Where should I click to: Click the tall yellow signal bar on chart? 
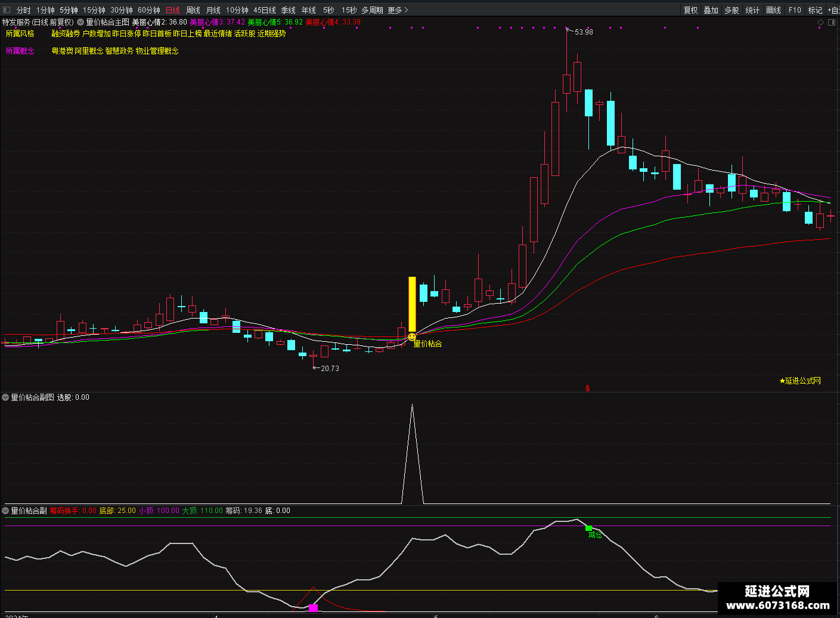(x=412, y=304)
